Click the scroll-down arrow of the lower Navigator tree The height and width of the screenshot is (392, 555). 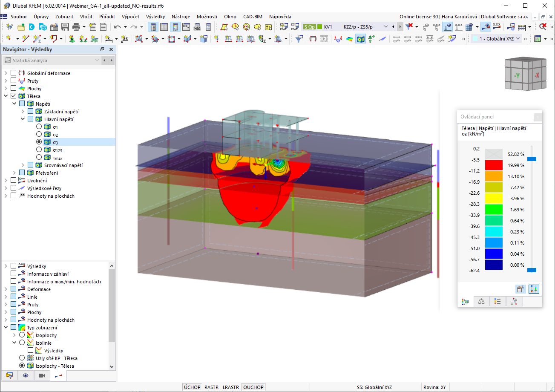(112, 366)
